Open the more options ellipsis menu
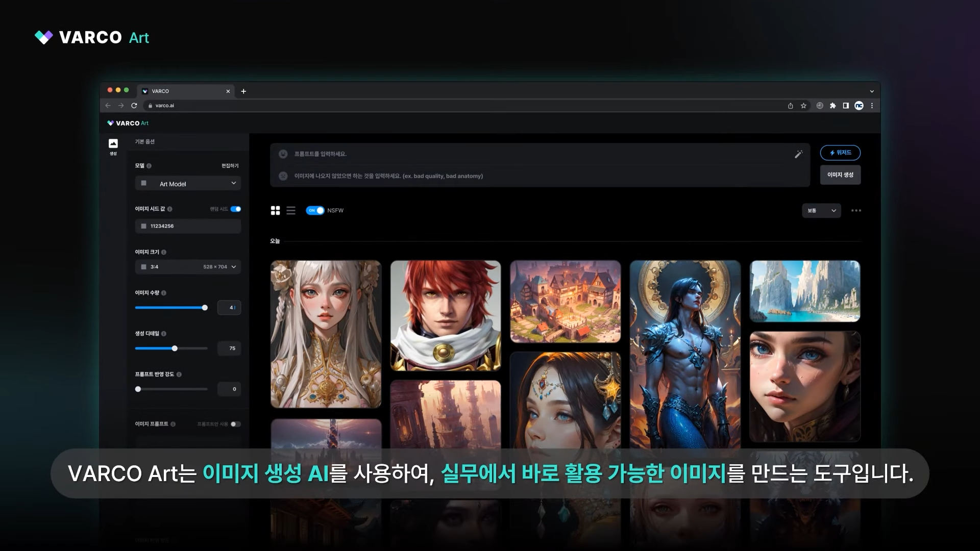The width and height of the screenshot is (980, 551). [856, 210]
